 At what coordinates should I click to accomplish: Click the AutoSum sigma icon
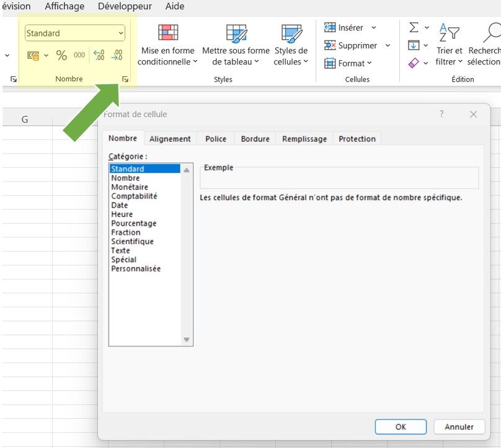pyautogui.click(x=414, y=27)
